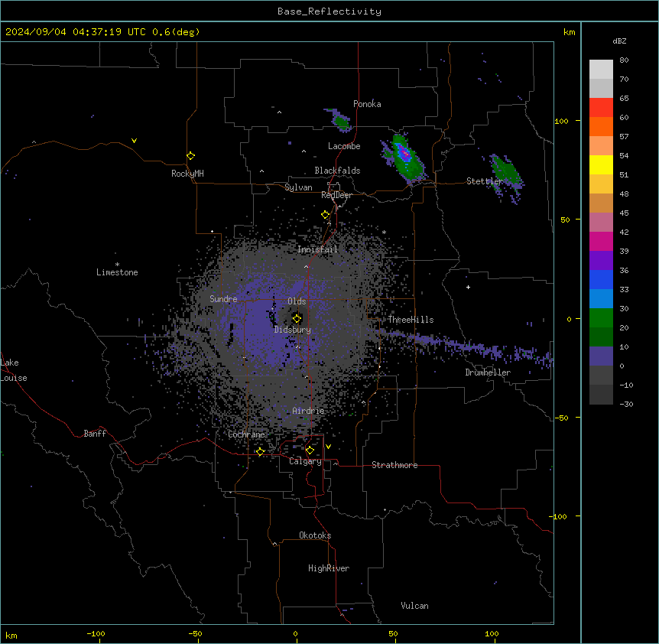
Task: Click the white plus marker north of Drumheller
Action: pos(468,287)
